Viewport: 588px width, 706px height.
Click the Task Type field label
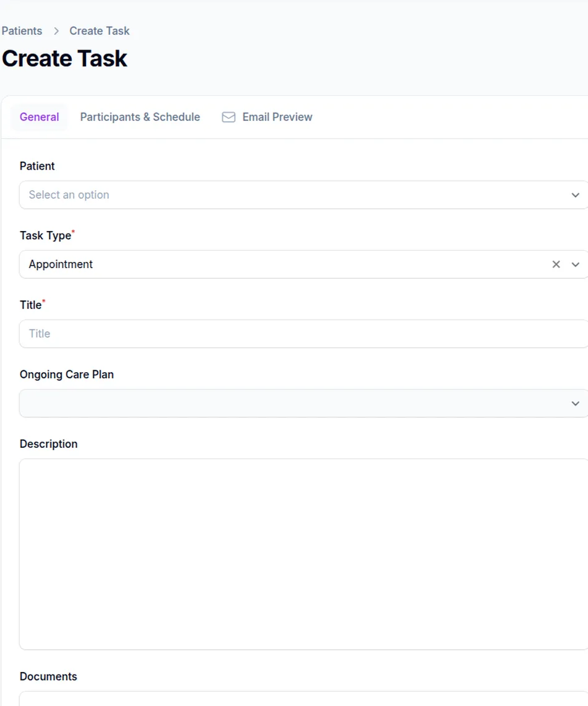(x=45, y=235)
